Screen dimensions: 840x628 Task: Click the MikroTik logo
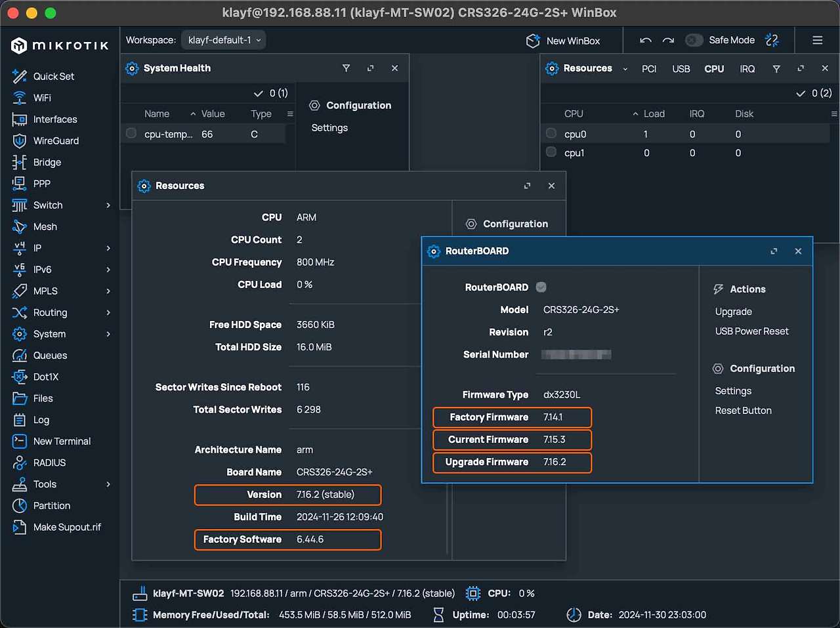coord(60,45)
